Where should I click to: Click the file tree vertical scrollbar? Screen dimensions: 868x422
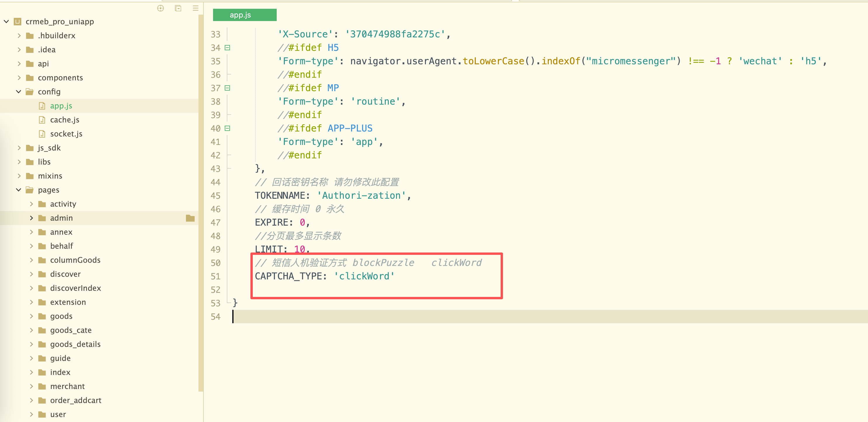pyautogui.click(x=201, y=203)
